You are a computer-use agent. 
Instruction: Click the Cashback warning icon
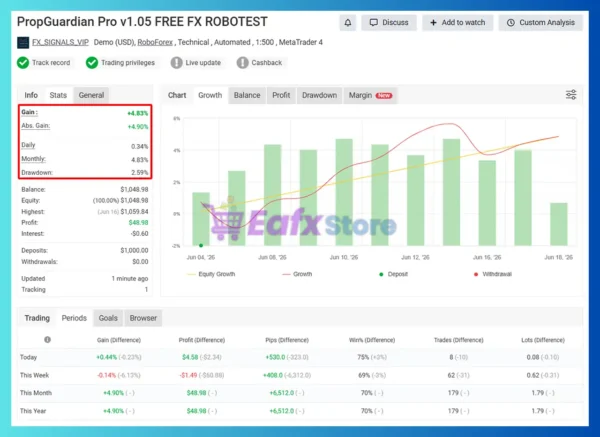[x=243, y=63]
